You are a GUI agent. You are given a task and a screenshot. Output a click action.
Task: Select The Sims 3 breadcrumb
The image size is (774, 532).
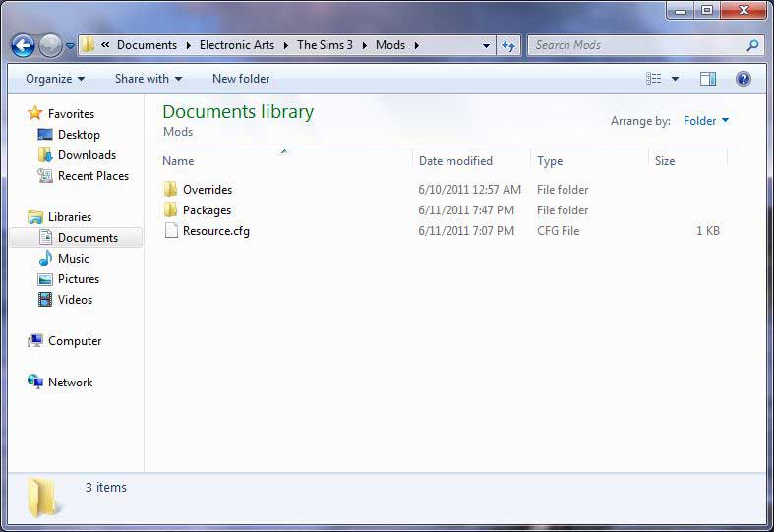(325, 45)
